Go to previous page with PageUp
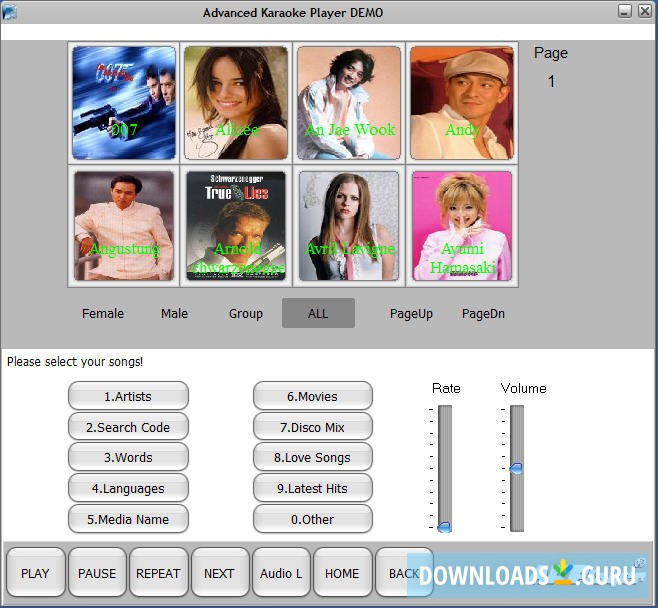 coord(411,313)
